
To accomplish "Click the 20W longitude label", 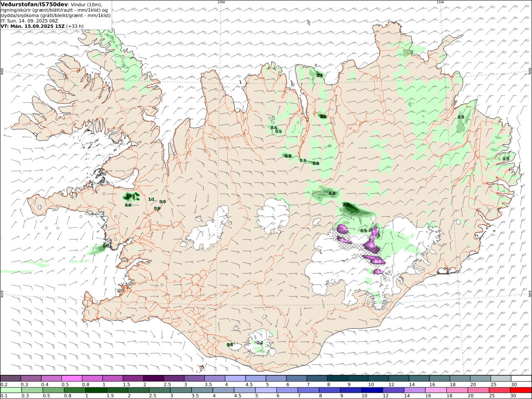I will pyautogui.click(x=221, y=2).
